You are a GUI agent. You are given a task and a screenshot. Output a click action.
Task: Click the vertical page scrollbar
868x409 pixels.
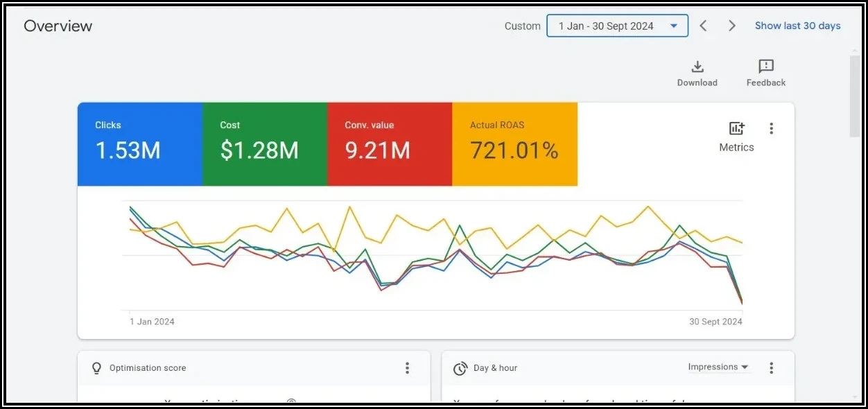855,97
